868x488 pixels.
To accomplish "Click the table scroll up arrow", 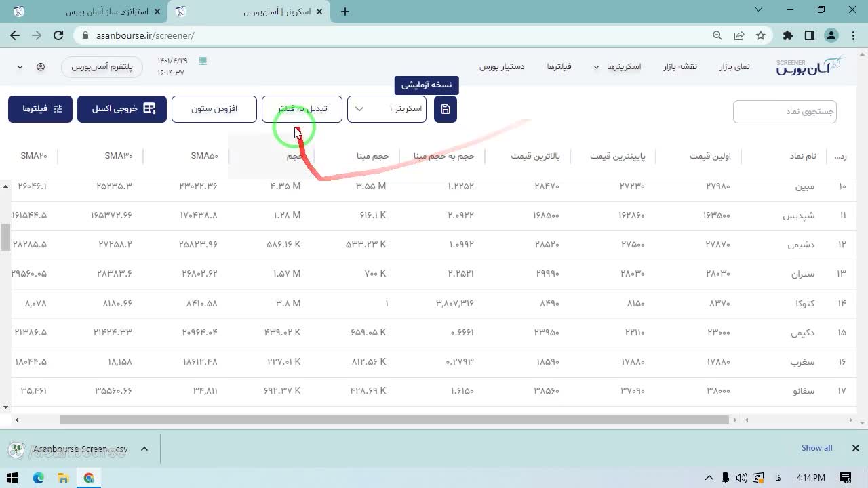I will click(x=5, y=186).
